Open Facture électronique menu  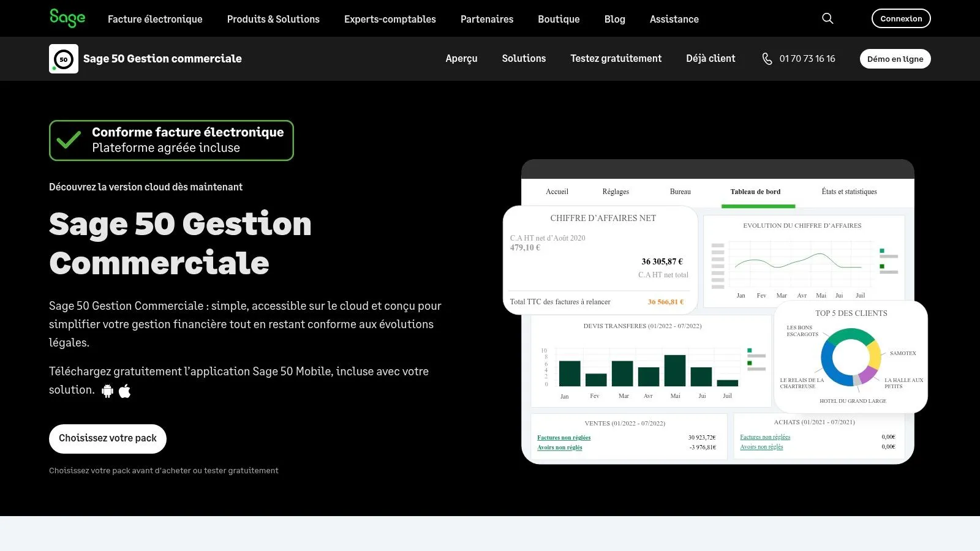(x=155, y=19)
